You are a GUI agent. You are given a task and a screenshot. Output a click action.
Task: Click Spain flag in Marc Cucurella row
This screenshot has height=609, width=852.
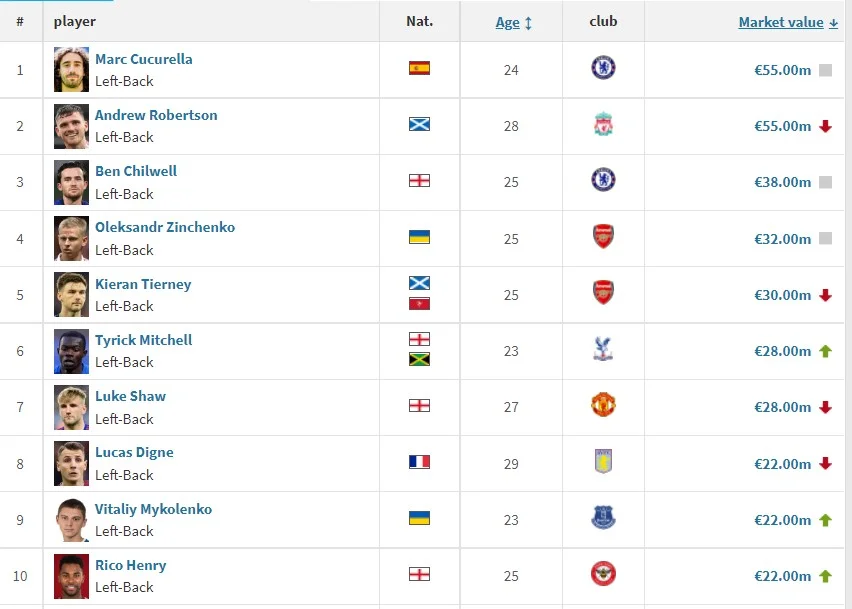click(419, 69)
